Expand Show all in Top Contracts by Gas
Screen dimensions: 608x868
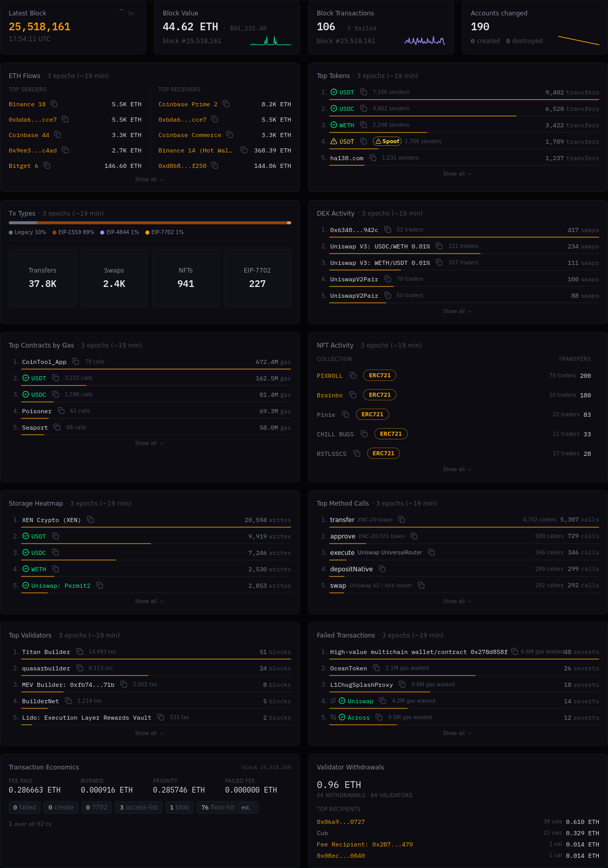coord(149,443)
